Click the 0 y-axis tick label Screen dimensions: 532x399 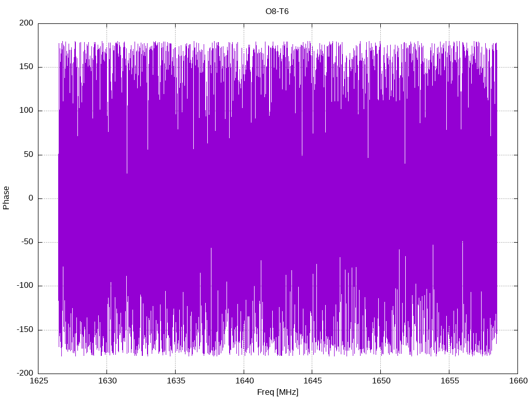pyautogui.click(x=31, y=198)
